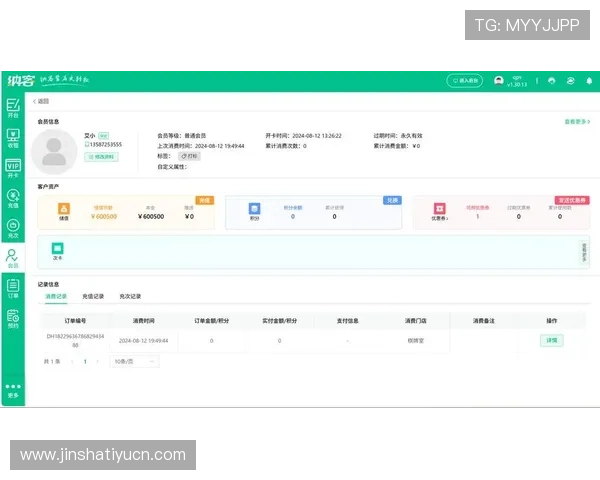Click the v1.30.13 version label
The width and height of the screenshot is (600, 480).
click(x=517, y=85)
